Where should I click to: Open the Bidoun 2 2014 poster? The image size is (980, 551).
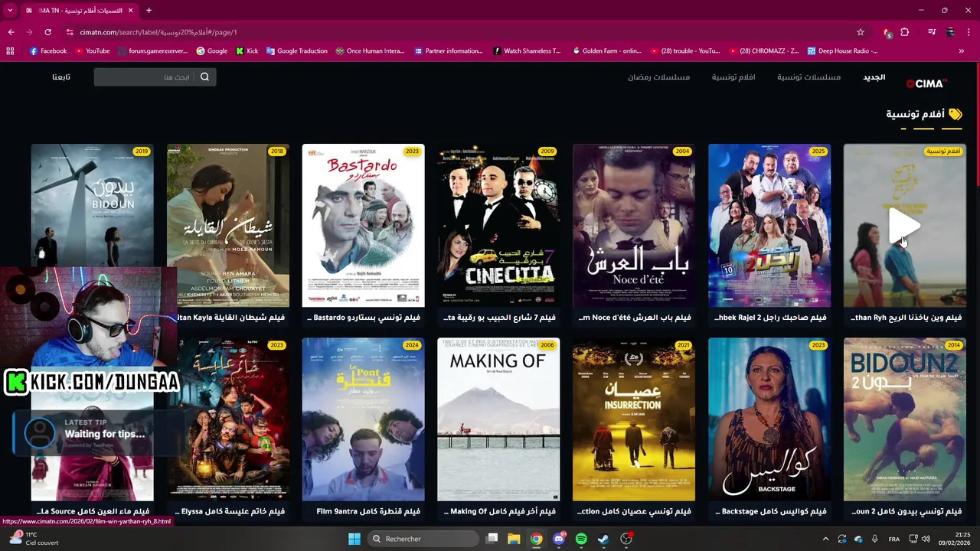905,419
